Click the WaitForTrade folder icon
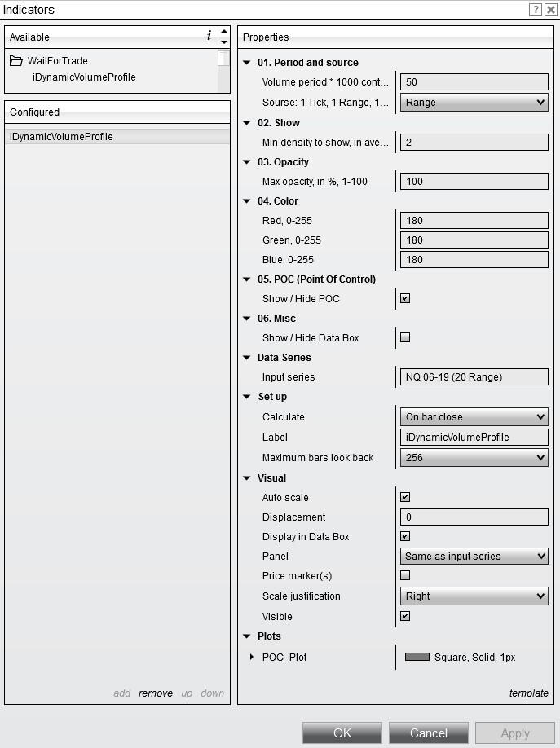560x748 pixels. [16, 61]
